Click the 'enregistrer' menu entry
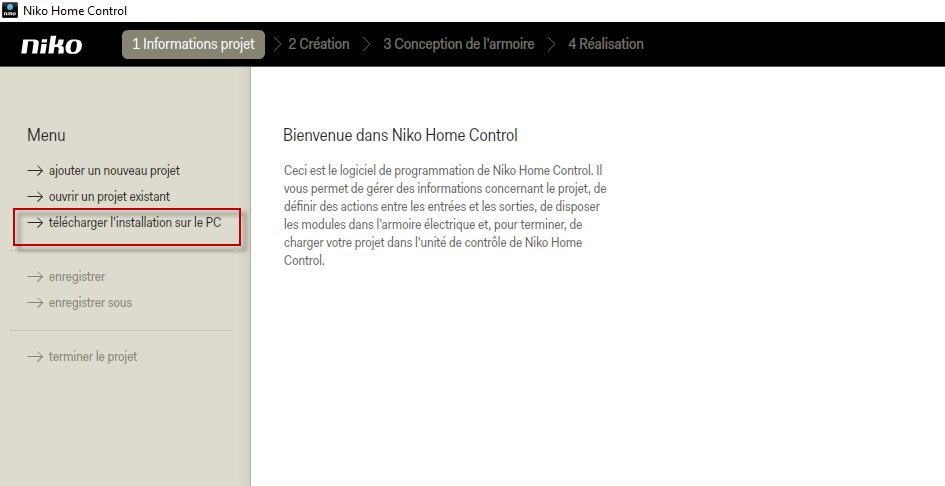This screenshot has height=486, width=945. pos(77,277)
